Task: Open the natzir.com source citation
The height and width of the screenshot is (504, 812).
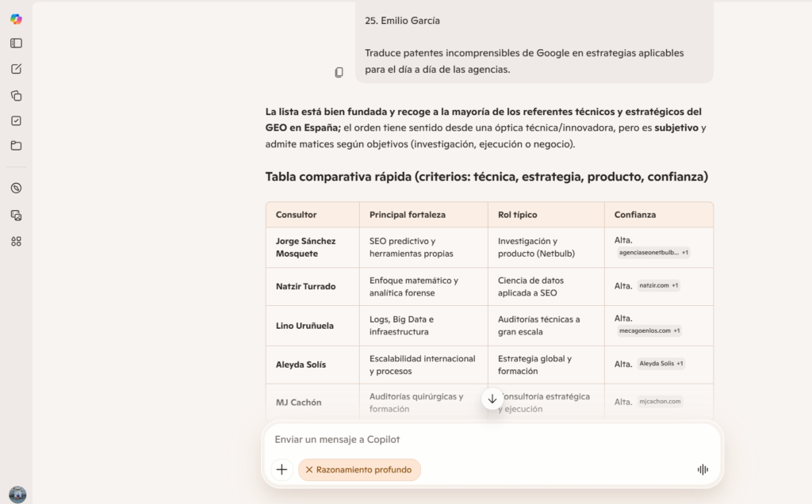Action: (x=658, y=285)
